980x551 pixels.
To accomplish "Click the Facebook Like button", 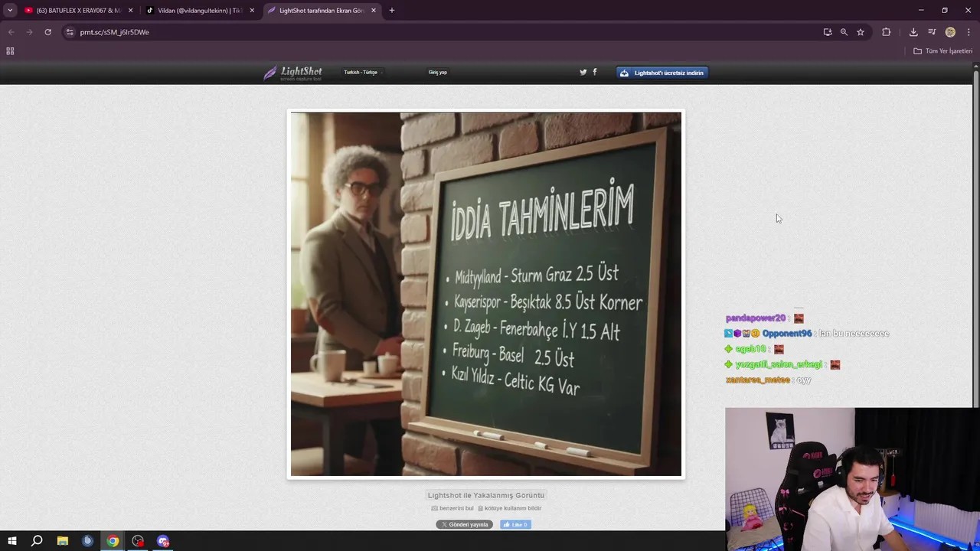I will click(x=515, y=525).
